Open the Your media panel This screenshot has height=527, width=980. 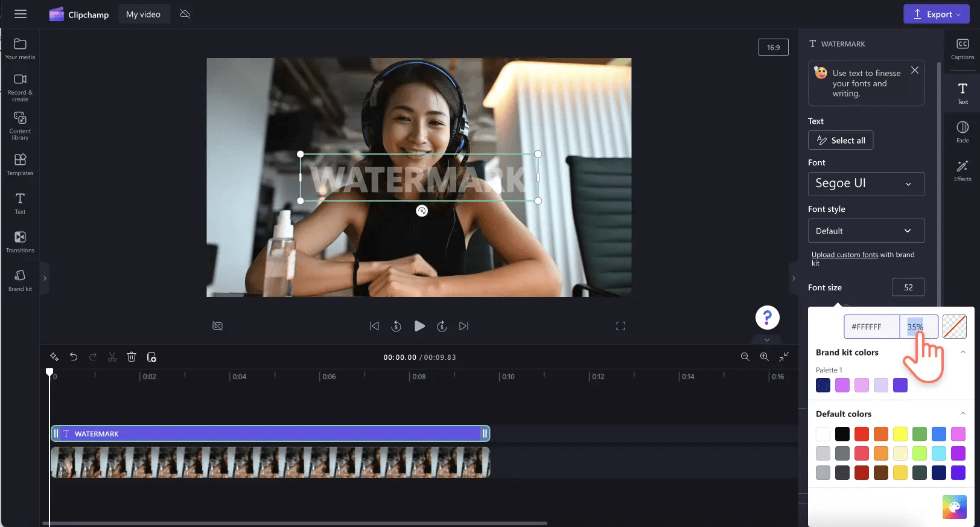(20, 49)
